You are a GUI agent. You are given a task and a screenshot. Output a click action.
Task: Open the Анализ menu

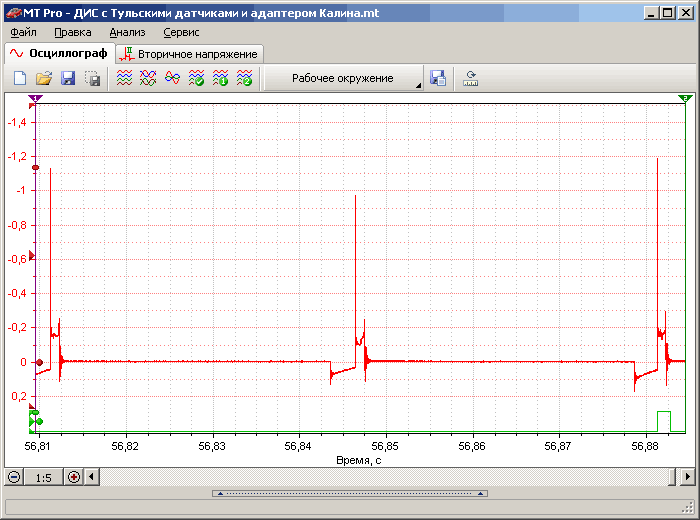tap(127, 32)
